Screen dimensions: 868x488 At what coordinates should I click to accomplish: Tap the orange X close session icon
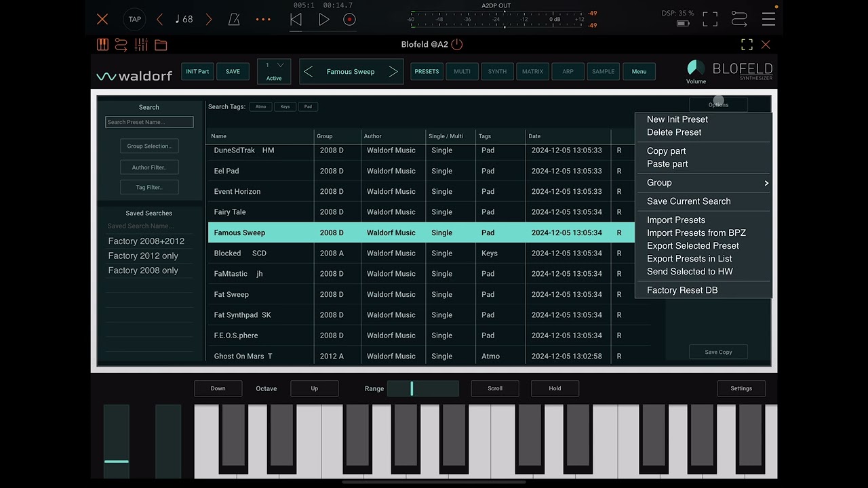102,20
